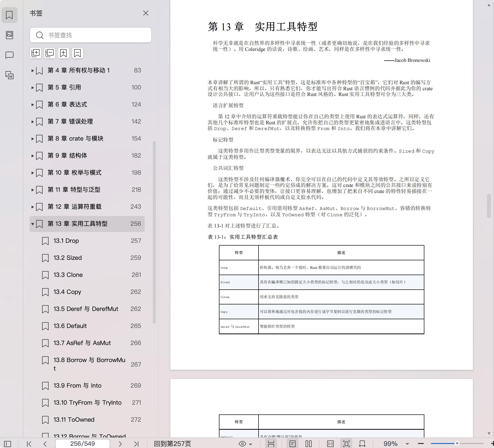The width and height of the screenshot is (494, 448).
Task: Open bookmark 13.3 Clone
Action: (87, 275)
